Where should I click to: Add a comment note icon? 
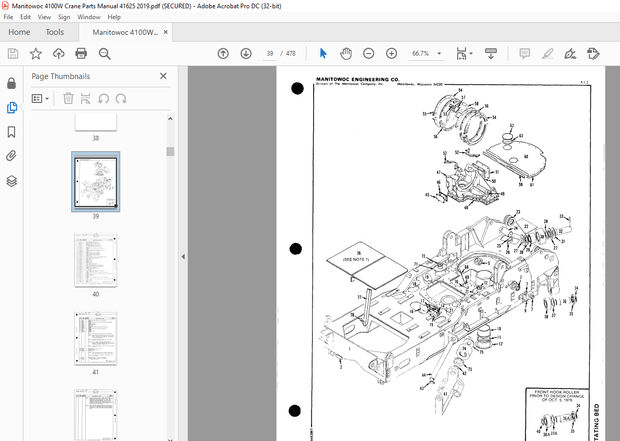point(524,53)
